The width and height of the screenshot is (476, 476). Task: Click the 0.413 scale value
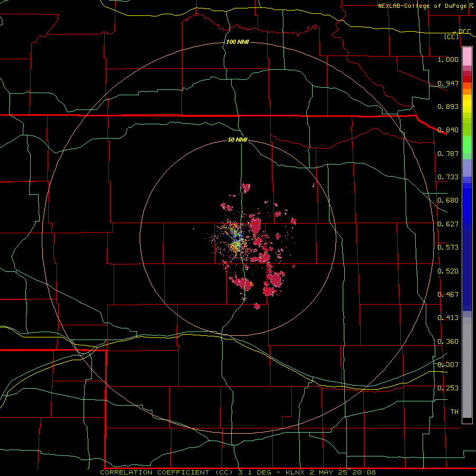click(x=448, y=318)
